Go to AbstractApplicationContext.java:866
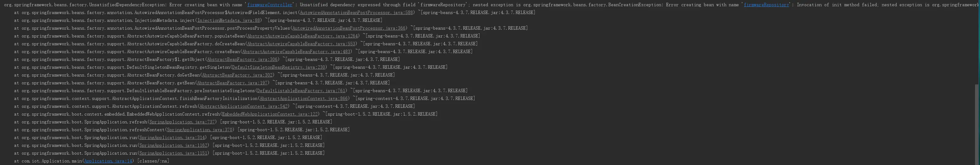Image resolution: width=980 pixels, height=165 pixels. pos(303,99)
